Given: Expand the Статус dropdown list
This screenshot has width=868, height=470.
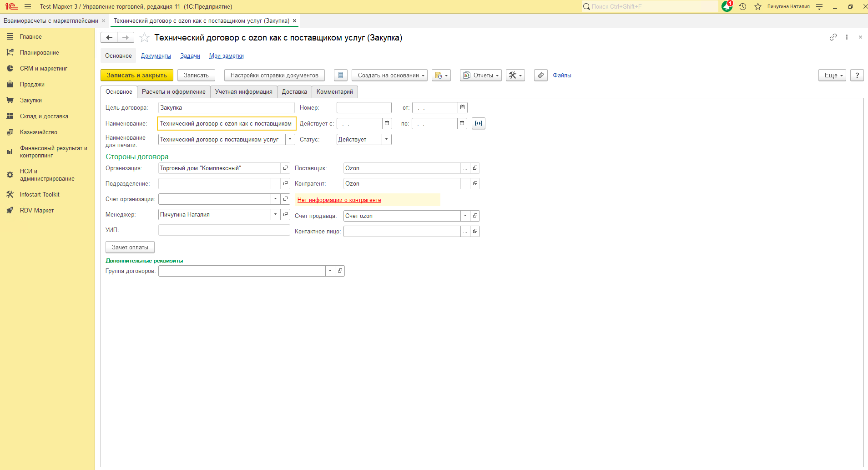Looking at the screenshot, I should click(x=386, y=140).
